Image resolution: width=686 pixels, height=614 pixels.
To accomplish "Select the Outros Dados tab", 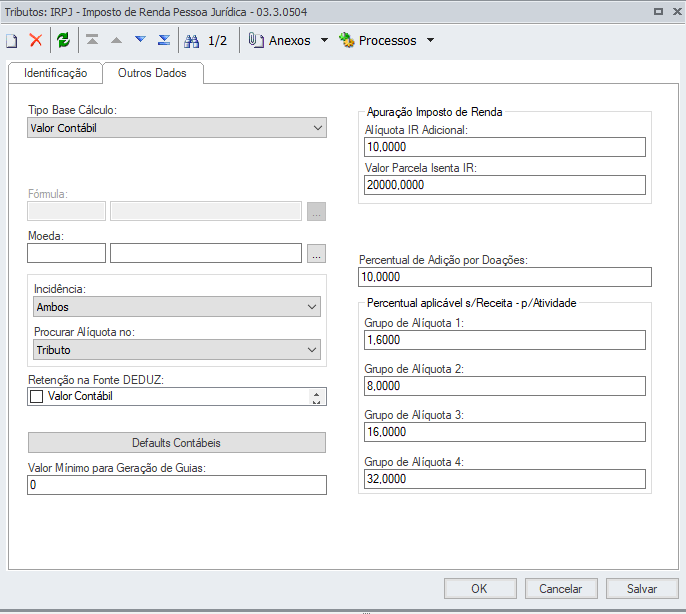I will click(152, 73).
